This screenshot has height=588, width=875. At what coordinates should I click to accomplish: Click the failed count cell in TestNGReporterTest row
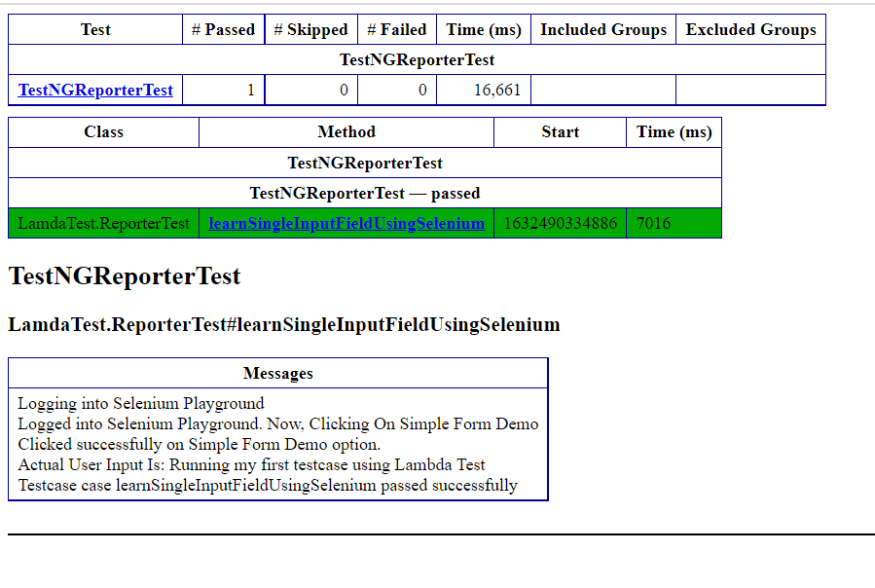(397, 90)
